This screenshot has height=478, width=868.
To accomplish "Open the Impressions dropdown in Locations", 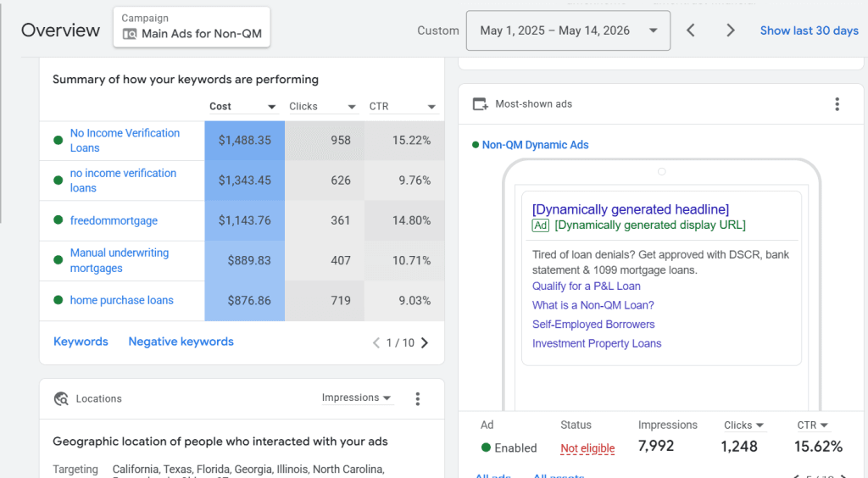I will click(357, 397).
